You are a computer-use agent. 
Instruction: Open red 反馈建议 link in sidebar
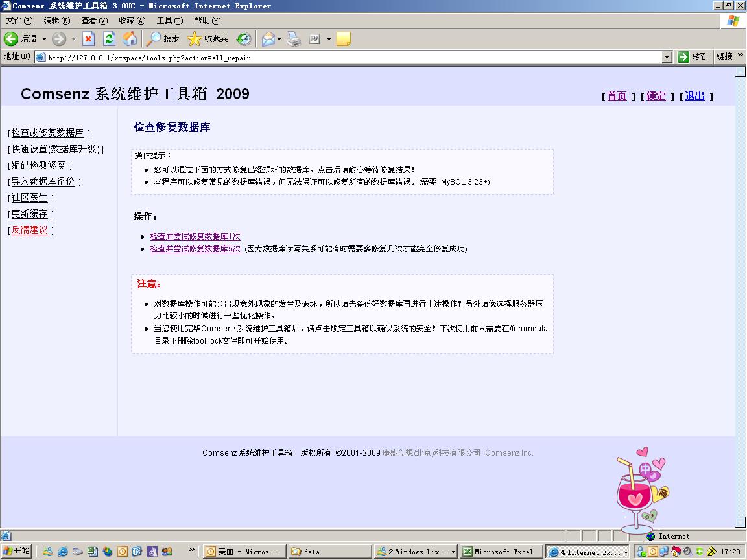coord(30,230)
